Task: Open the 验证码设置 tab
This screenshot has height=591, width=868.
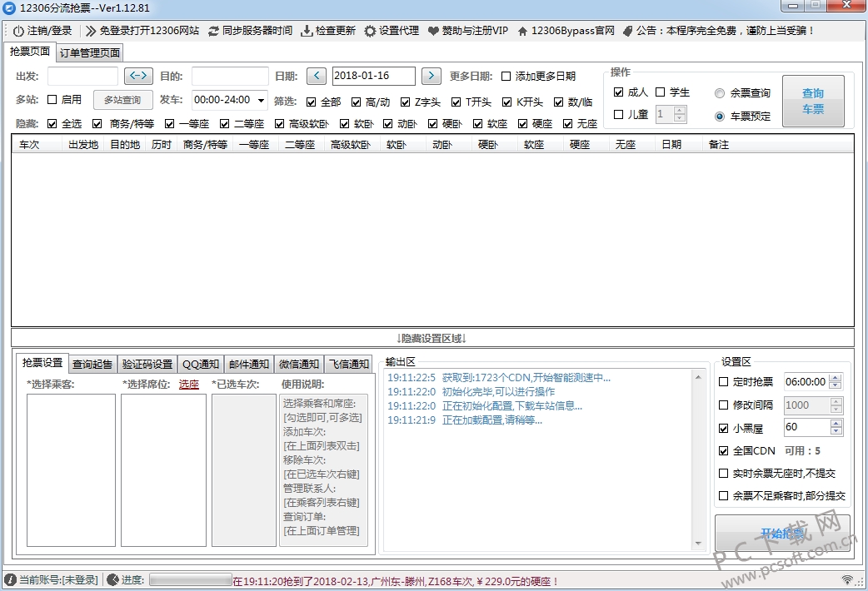Action: (147, 364)
